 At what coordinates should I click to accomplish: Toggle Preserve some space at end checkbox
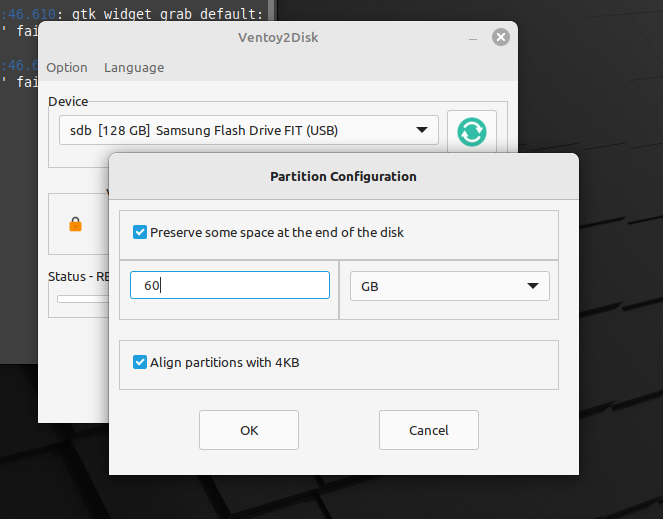[x=140, y=232]
